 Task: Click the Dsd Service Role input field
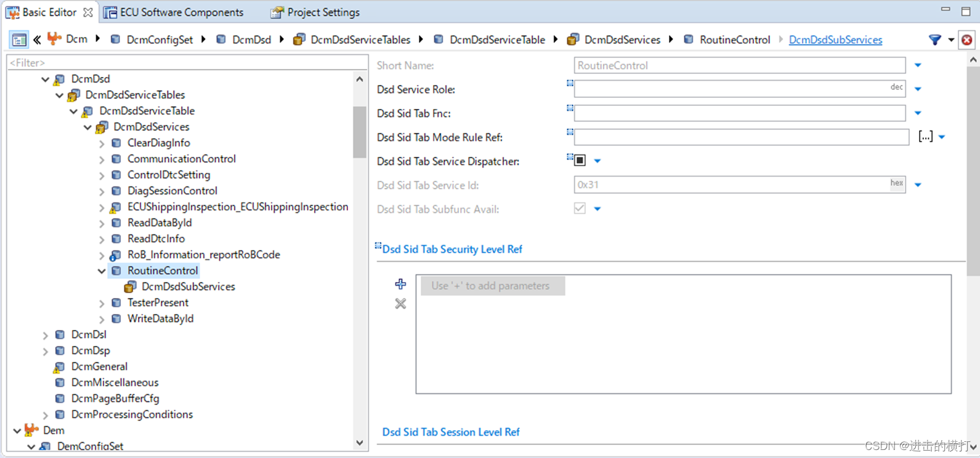pyautogui.click(x=740, y=89)
